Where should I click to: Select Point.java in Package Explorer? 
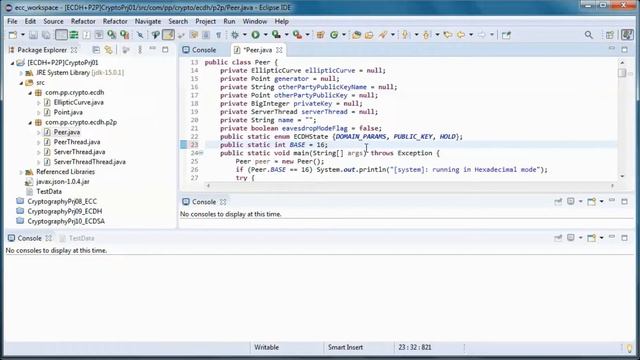point(68,112)
